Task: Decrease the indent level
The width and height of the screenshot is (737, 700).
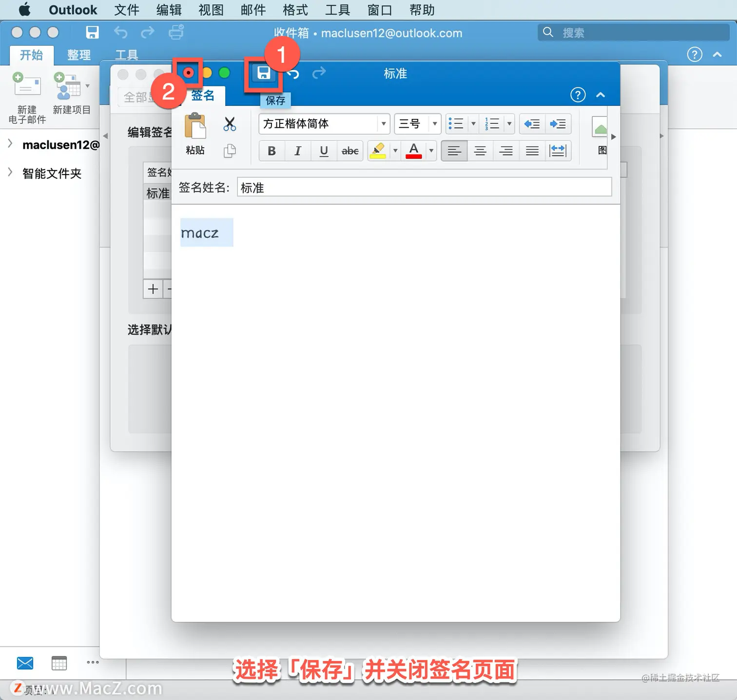Action: [x=532, y=124]
